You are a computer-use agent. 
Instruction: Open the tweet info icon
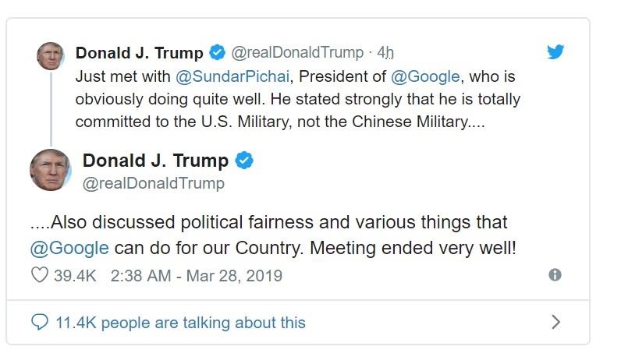pos(555,275)
